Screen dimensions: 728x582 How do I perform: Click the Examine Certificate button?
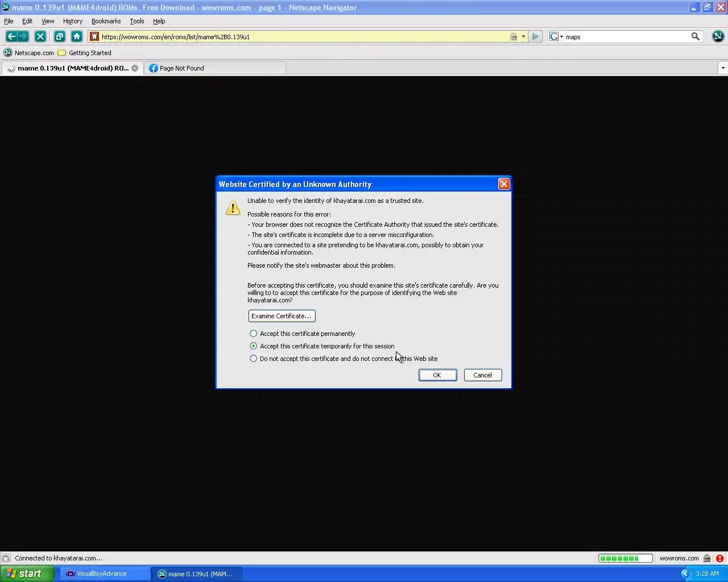pyautogui.click(x=282, y=316)
